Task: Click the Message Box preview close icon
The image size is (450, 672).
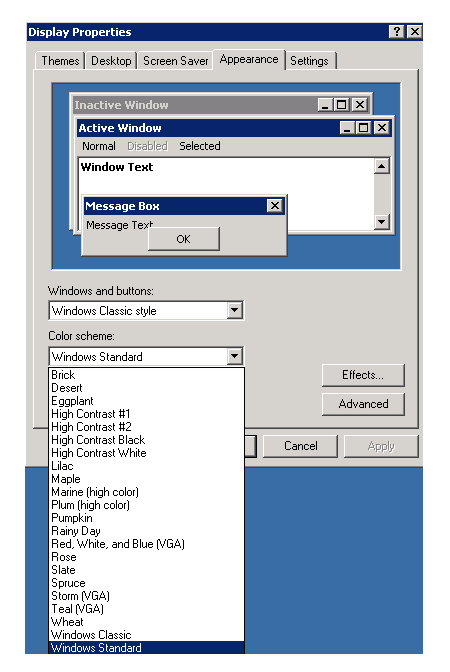Action: [275, 206]
